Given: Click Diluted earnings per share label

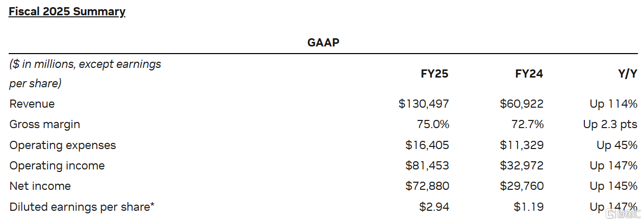Looking at the screenshot, I should point(82,207).
